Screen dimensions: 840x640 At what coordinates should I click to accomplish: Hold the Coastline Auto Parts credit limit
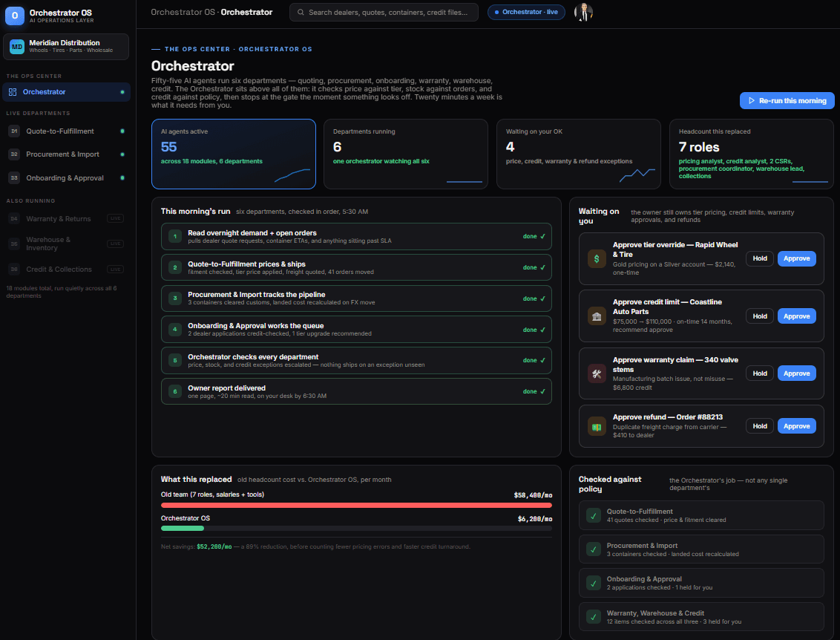[760, 316]
